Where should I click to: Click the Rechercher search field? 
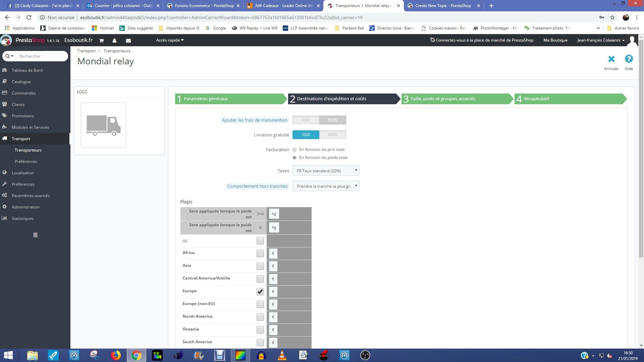pyautogui.click(x=42, y=56)
